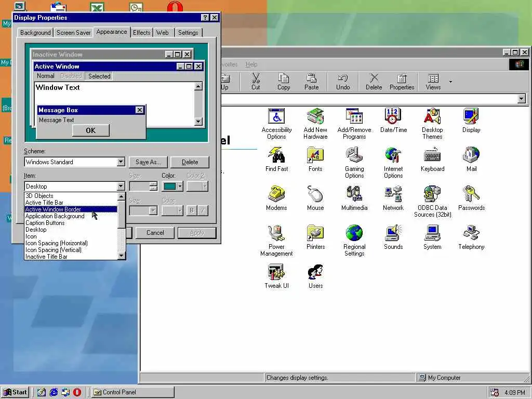
Task: Select Inactive Title Bar in list
Action: 71,257
